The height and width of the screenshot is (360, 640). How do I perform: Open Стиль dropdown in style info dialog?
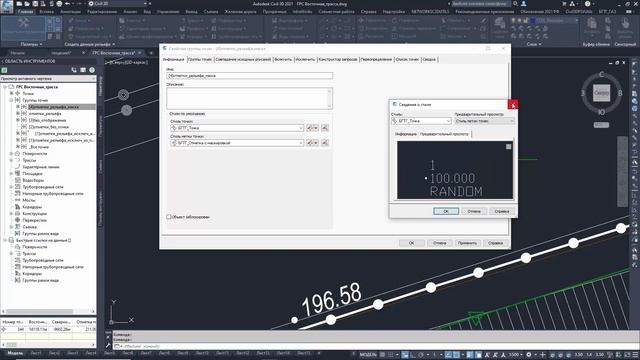(x=421, y=121)
